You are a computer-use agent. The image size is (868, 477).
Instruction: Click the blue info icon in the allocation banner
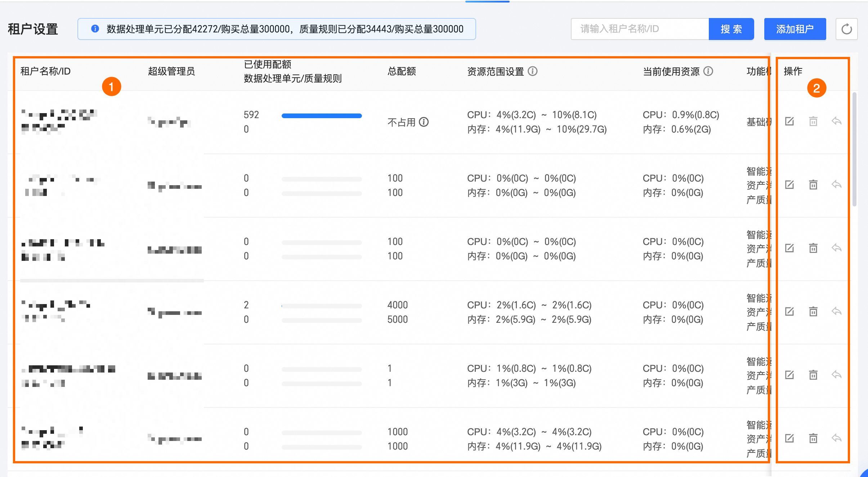pyautogui.click(x=95, y=29)
